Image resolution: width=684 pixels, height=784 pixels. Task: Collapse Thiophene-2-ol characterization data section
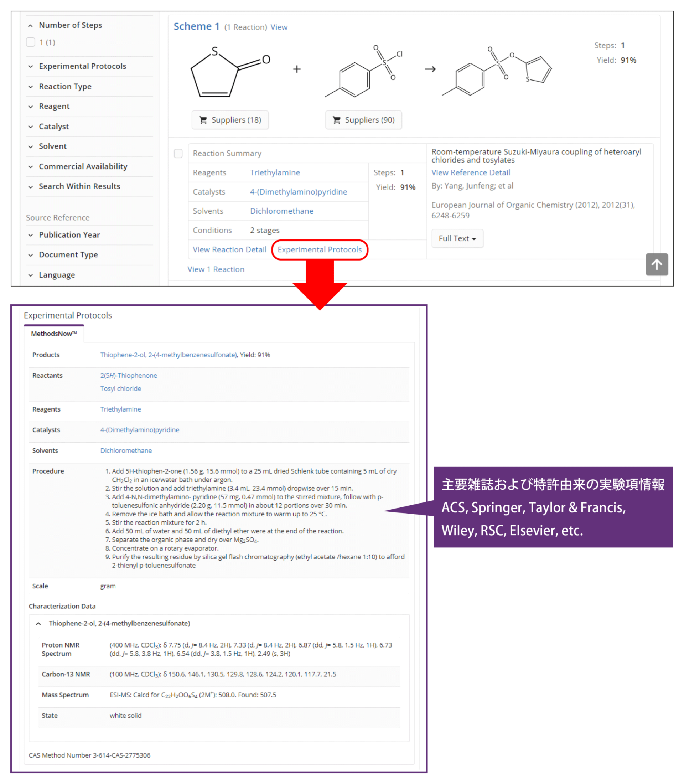(x=38, y=623)
